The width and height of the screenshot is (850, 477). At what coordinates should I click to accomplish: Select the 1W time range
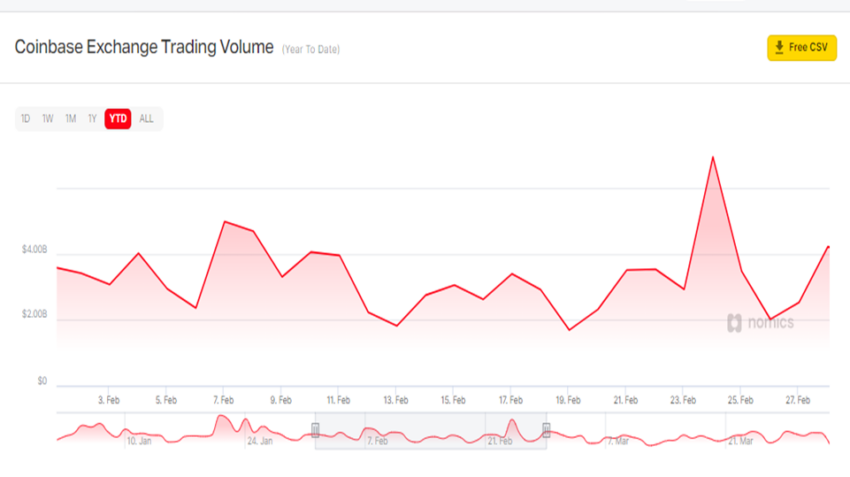click(x=48, y=119)
